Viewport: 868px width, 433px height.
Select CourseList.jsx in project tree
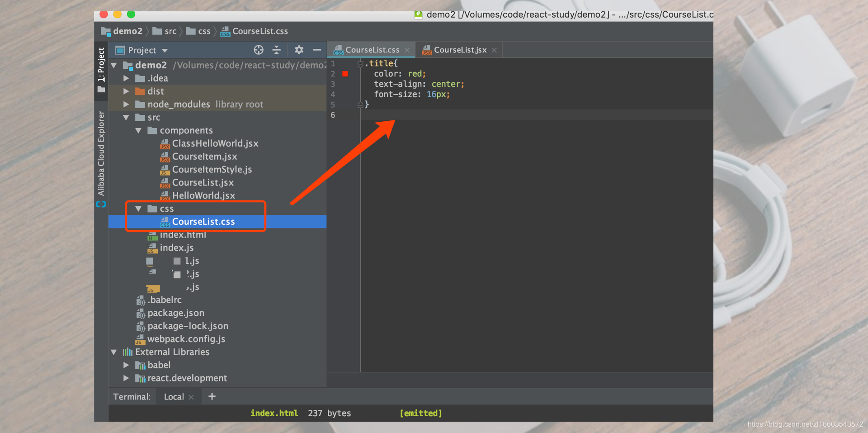point(203,183)
